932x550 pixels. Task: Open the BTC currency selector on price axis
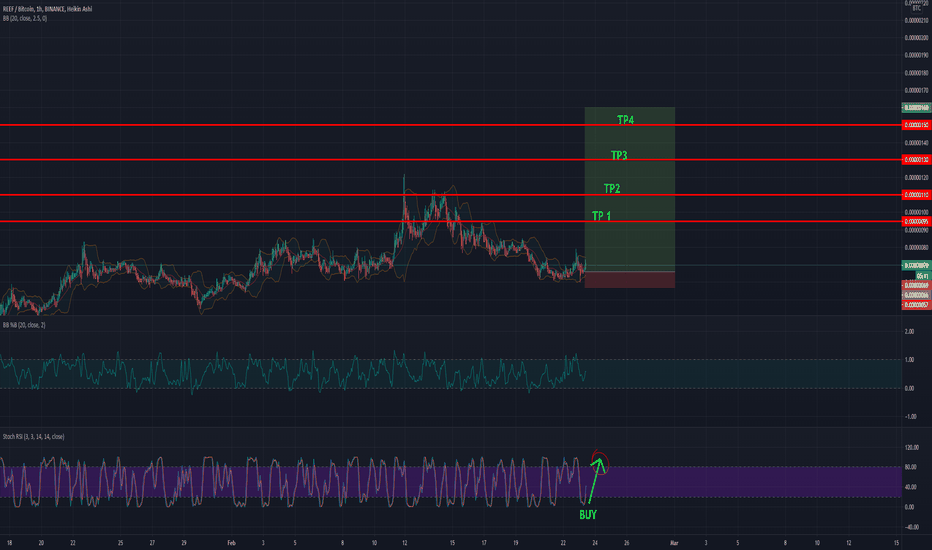click(x=916, y=8)
